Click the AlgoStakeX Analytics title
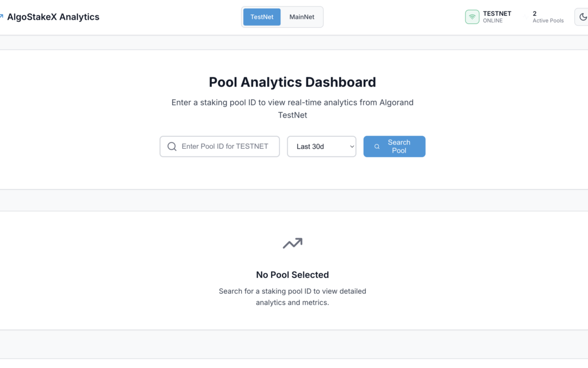Image resolution: width=588 pixels, height=368 pixels. click(x=53, y=17)
